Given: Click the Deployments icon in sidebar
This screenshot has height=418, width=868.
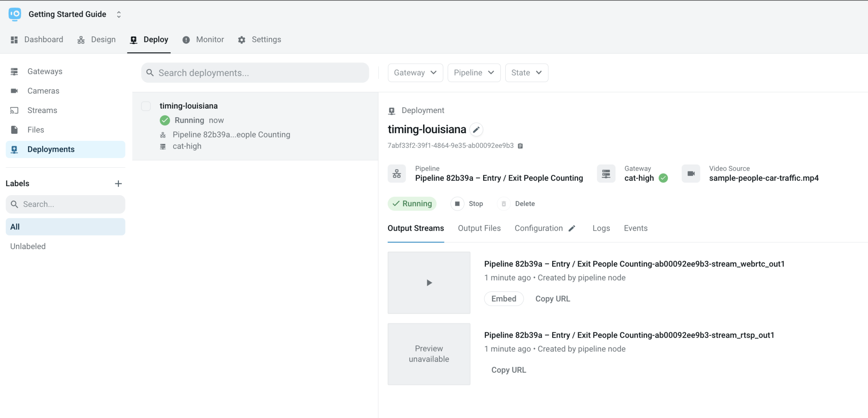Looking at the screenshot, I should [x=14, y=149].
